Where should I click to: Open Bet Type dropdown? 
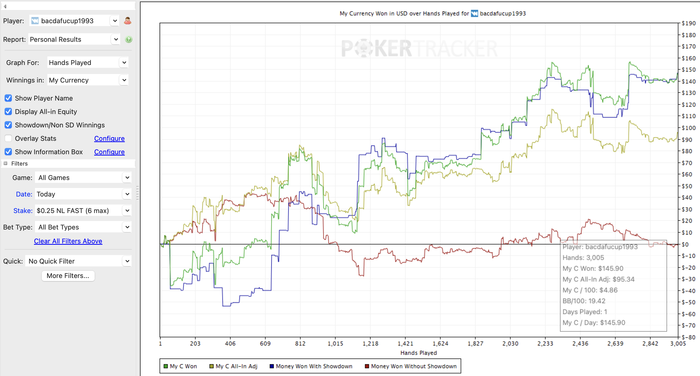83,227
